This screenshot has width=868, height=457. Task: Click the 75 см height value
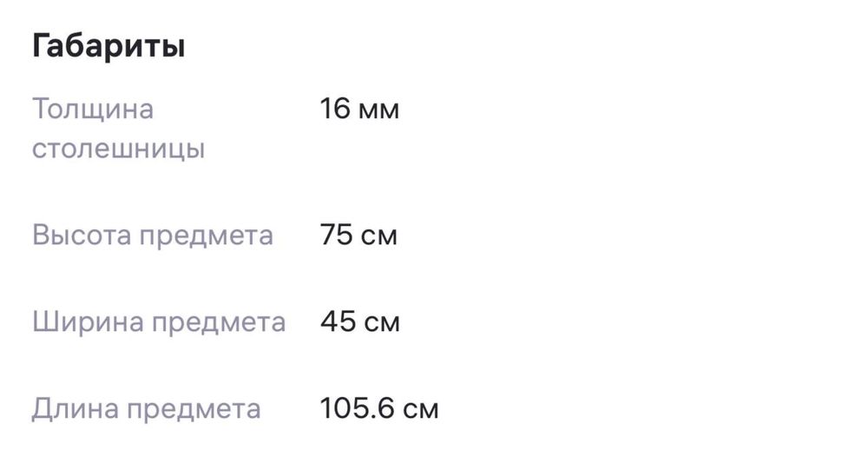(358, 235)
